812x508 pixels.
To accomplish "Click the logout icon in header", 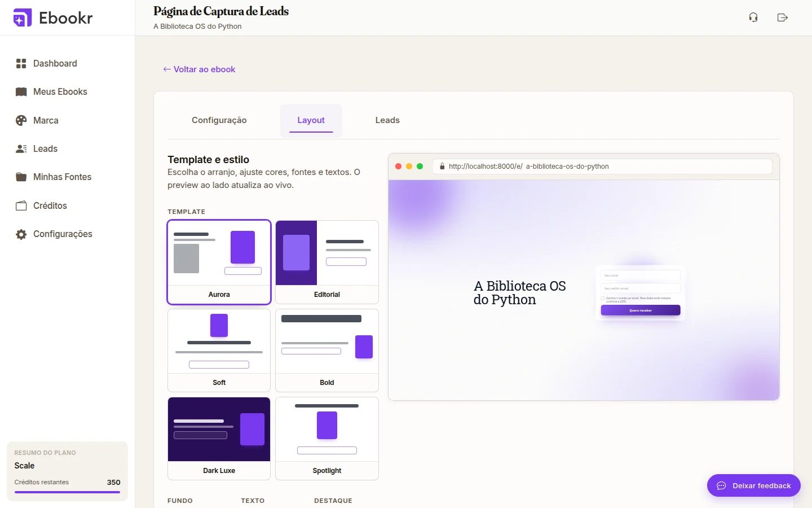I will 782,17.
